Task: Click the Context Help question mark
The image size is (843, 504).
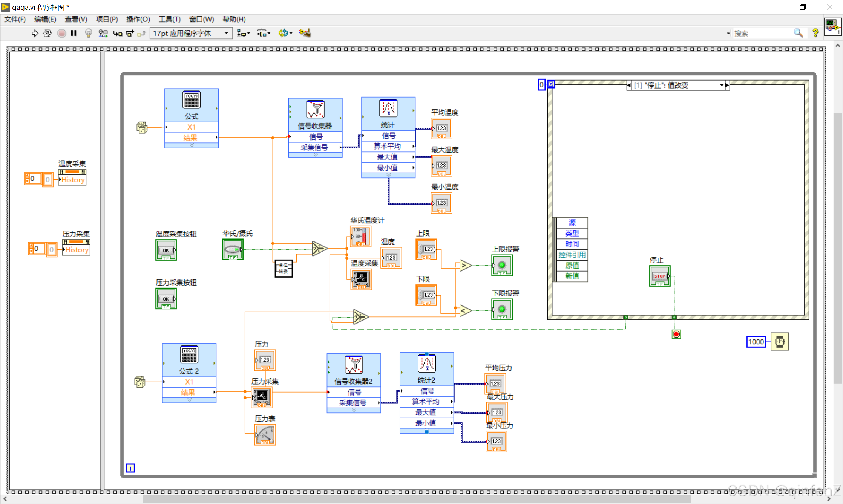Action: pyautogui.click(x=815, y=33)
